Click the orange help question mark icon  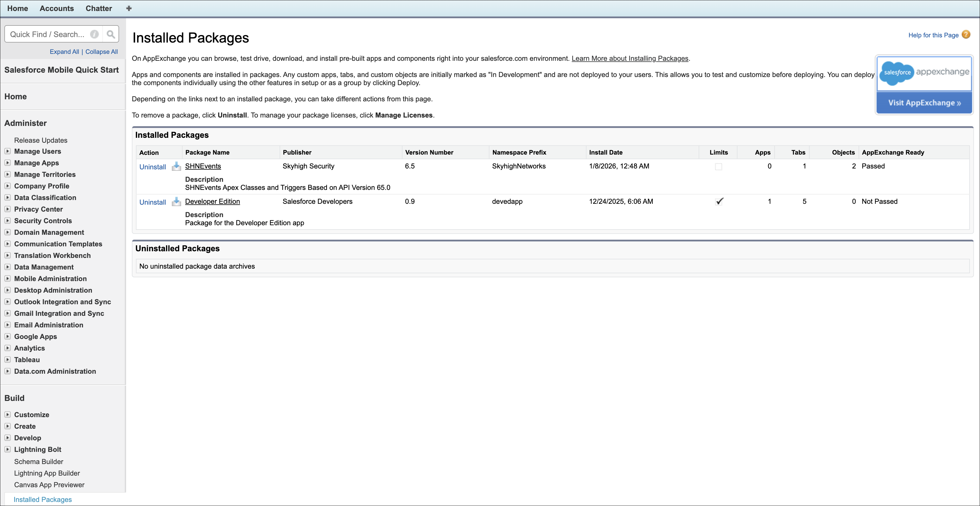tap(966, 35)
